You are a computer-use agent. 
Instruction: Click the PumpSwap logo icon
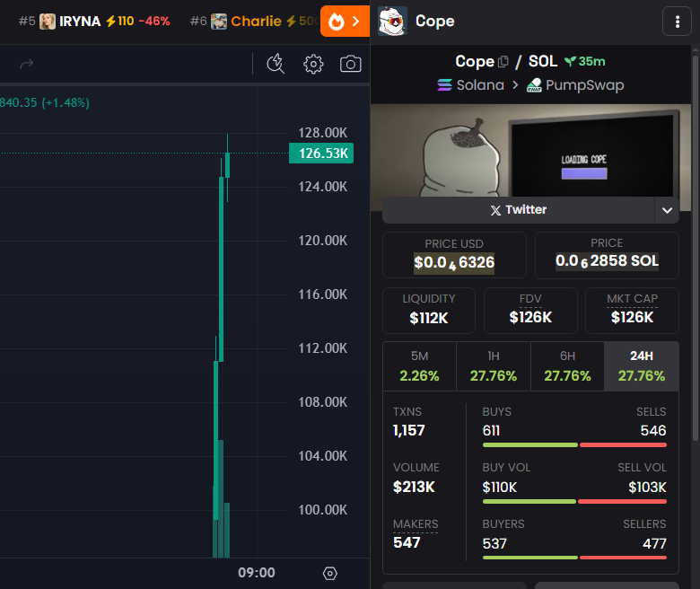click(x=534, y=84)
